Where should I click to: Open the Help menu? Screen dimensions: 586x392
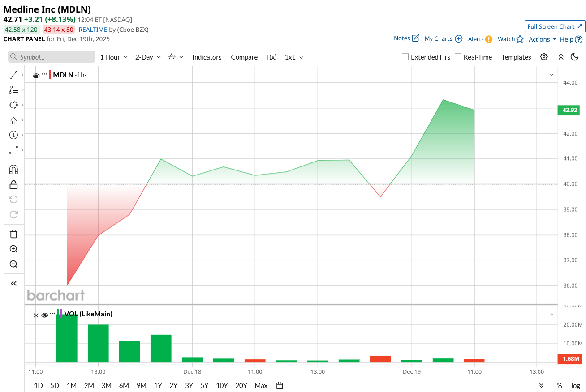point(571,39)
